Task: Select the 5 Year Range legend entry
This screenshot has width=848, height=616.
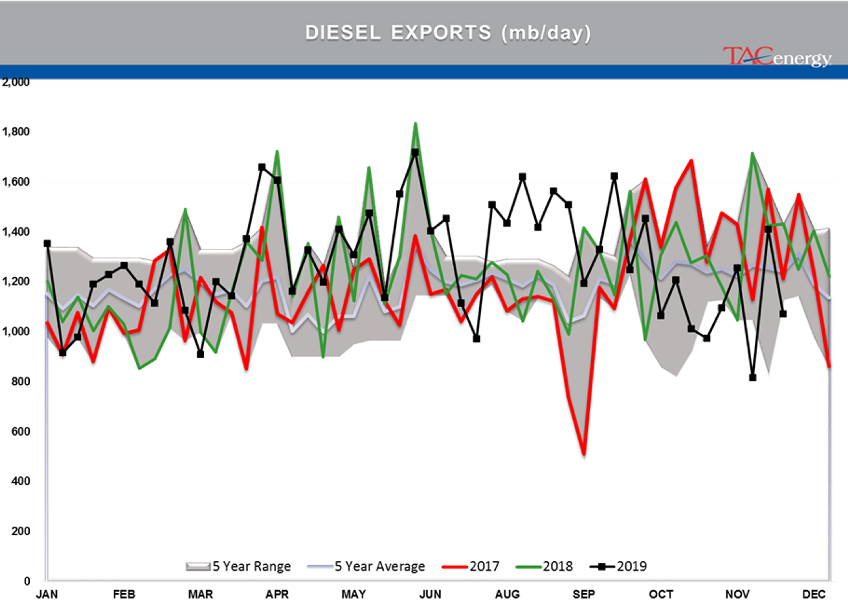Action: point(238,566)
